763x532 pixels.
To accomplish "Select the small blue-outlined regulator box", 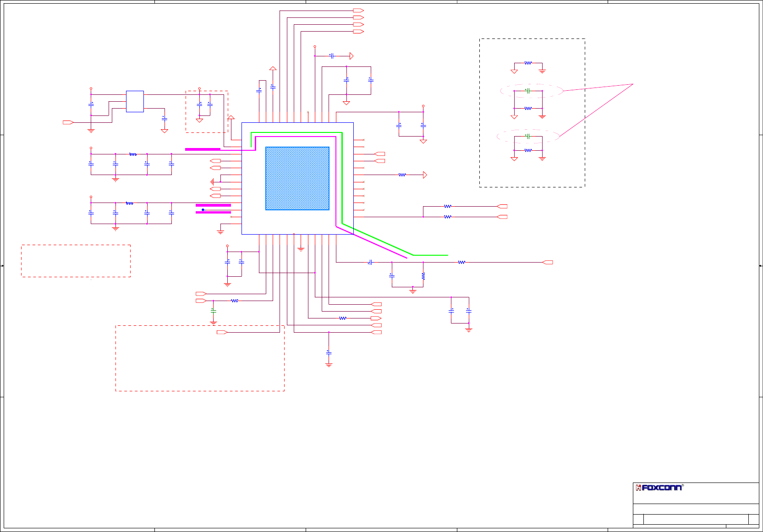I will [x=135, y=101].
